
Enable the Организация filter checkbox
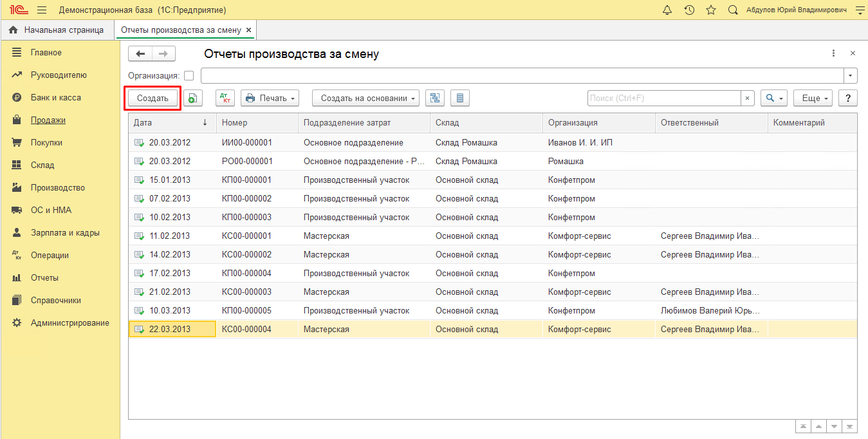click(189, 76)
